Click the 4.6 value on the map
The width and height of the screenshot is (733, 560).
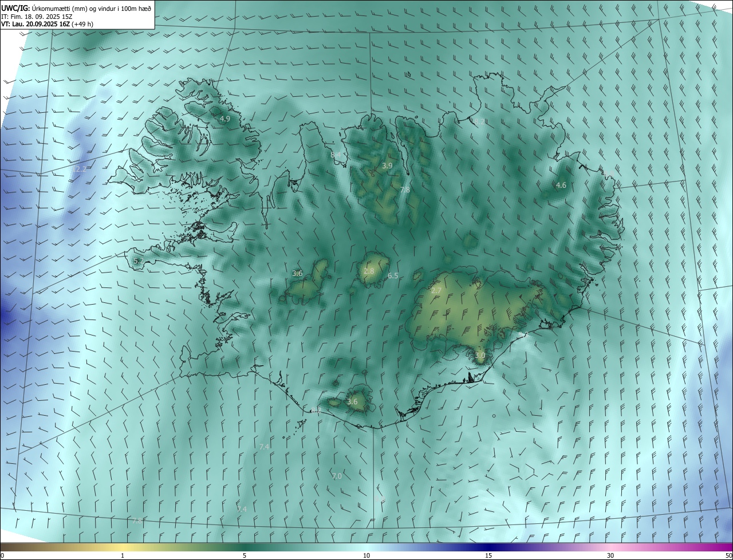coord(561,185)
